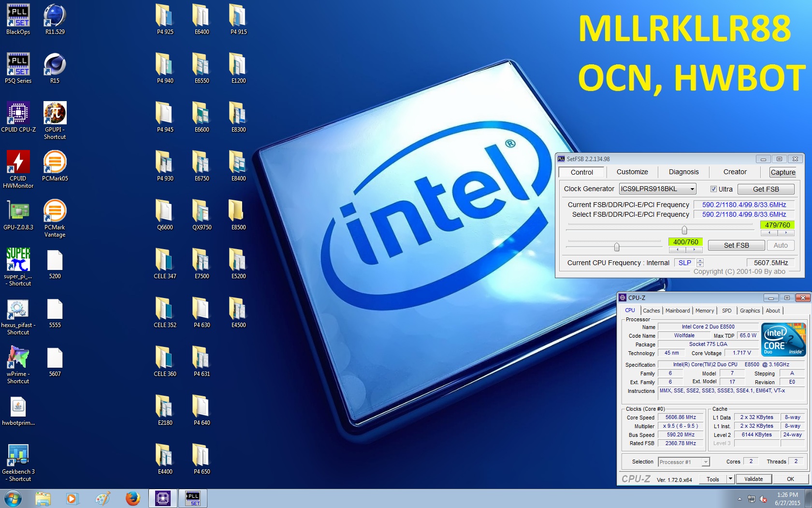Screen dimensions: 812x508
Task: Click the upper FSB slider handle
Action: pos(684,230)
